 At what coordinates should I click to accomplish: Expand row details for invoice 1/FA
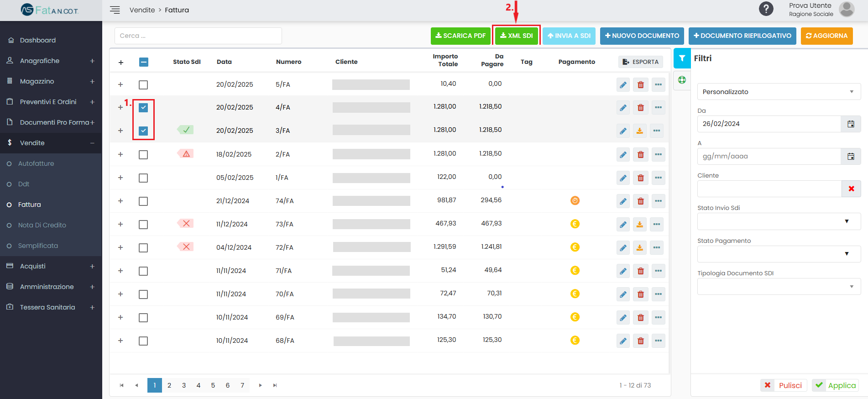120,178
